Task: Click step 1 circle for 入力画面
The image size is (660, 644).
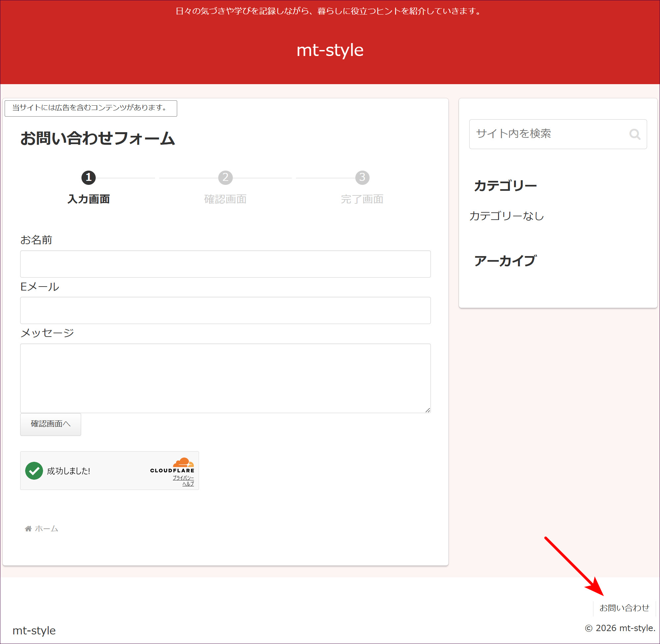Action: pos(89,178)
